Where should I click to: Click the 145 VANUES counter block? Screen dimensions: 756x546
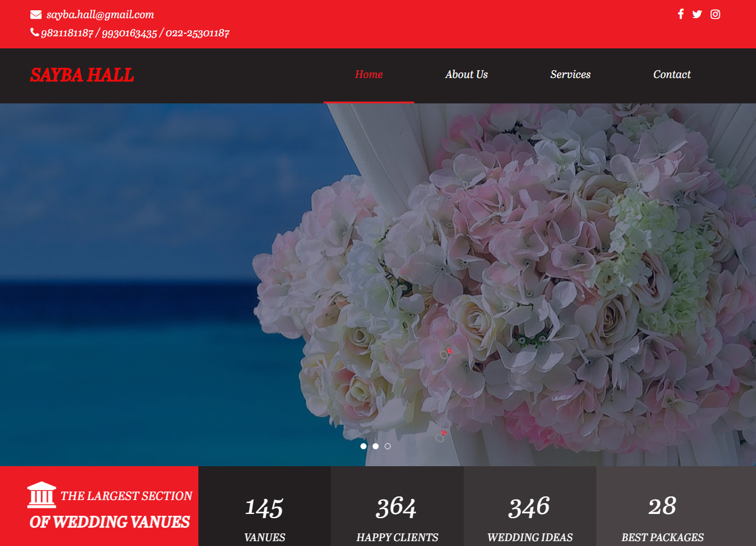pyautogui.click(x=264, y=514)
